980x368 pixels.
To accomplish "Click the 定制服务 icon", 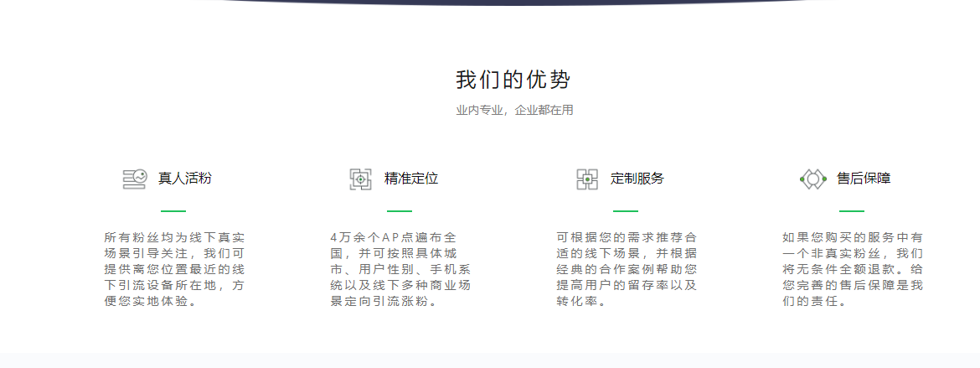I will coord(587,179).
